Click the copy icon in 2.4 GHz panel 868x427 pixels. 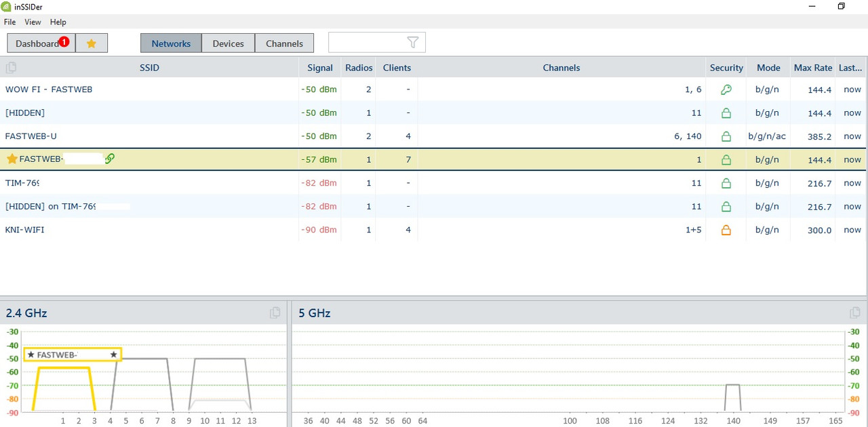coord(275,312)
